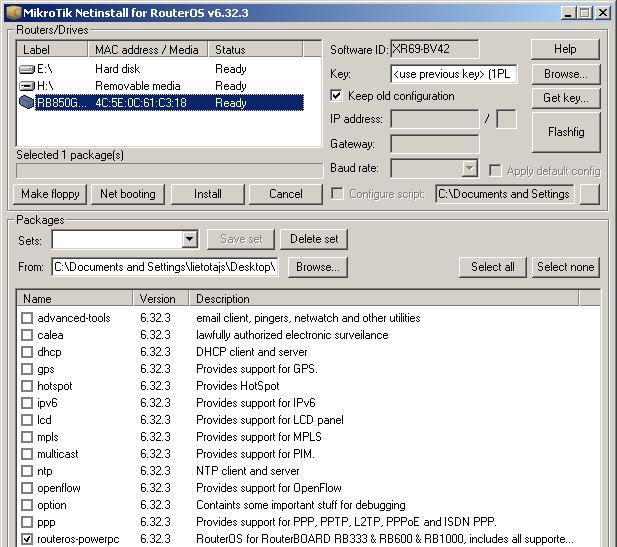Click the Get key... button
The image size is (617, 547).
pyautogui.click(x=566, y=98)
